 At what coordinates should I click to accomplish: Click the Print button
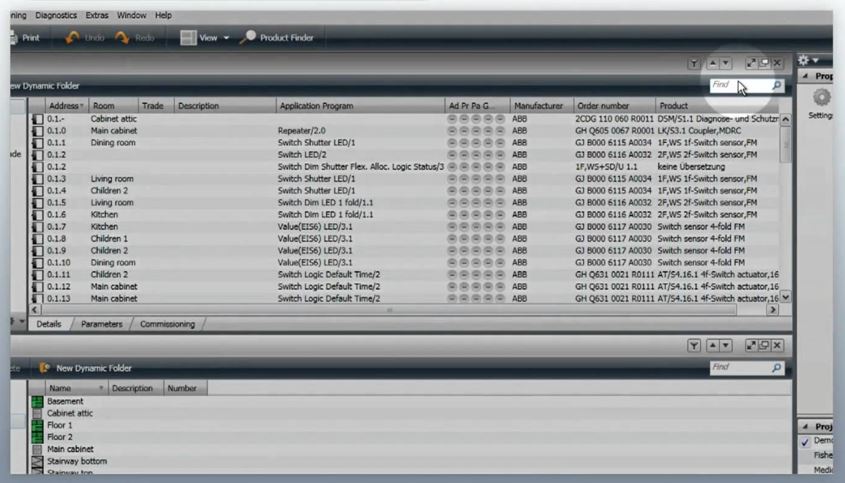(24, 38)
